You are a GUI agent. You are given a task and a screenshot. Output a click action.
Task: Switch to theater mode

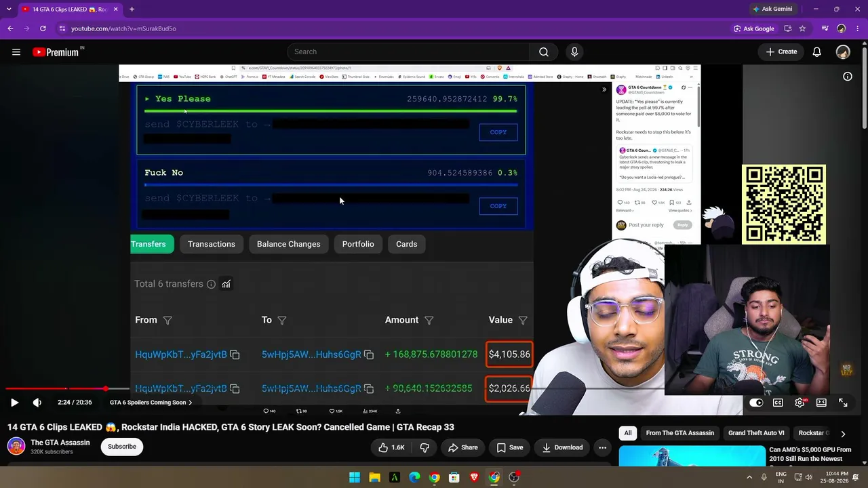click(x=821, y=403)
